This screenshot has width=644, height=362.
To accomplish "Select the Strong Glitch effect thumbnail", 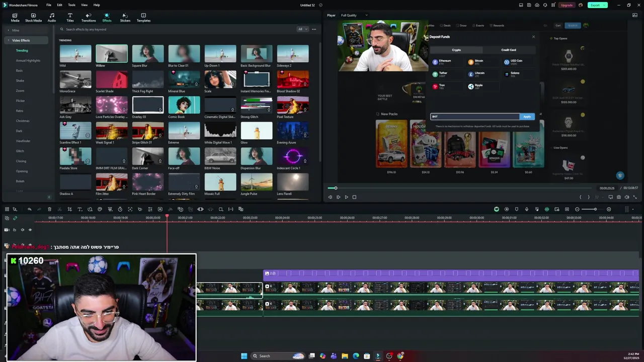I will tap(257, 105).
